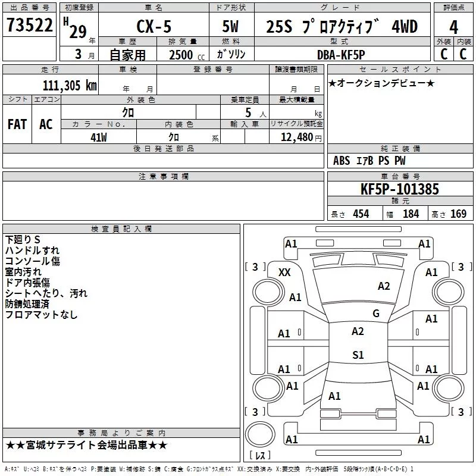This screenshot has height=476, width=476.
Task: Click the inspector note ハンドルすれ
Action: 32,250
